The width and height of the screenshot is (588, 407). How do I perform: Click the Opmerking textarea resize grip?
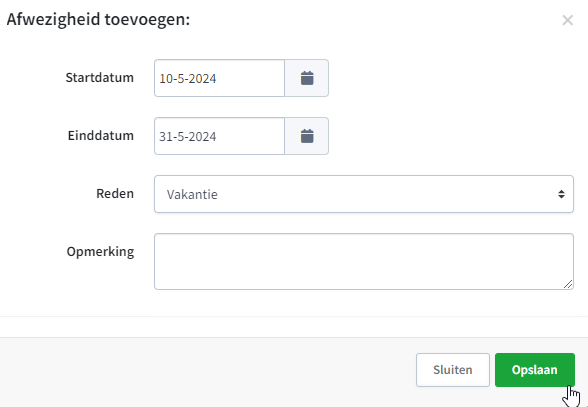pyautogui.click(x=568, y=284)
